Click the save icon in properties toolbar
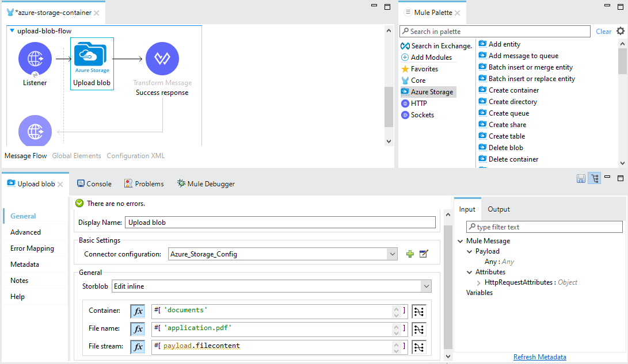This screenshot has height=364, width=628. [581, 178]
